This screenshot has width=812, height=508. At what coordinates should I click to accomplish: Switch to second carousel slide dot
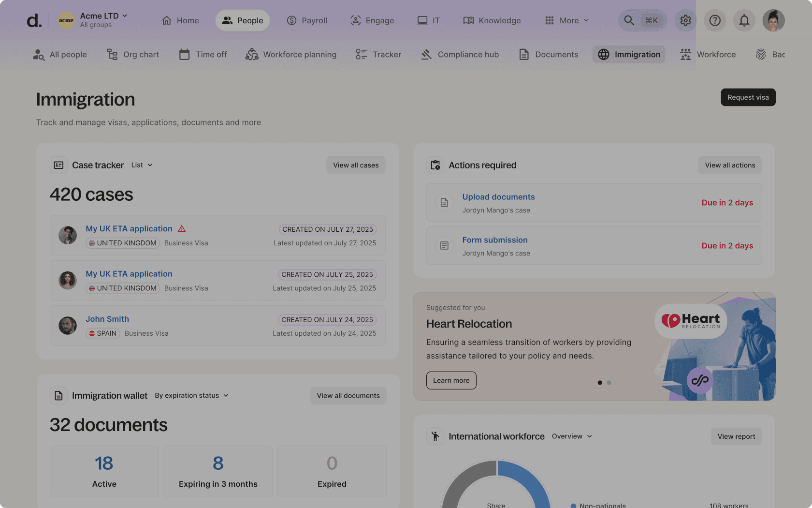click(x=609, y=383)
